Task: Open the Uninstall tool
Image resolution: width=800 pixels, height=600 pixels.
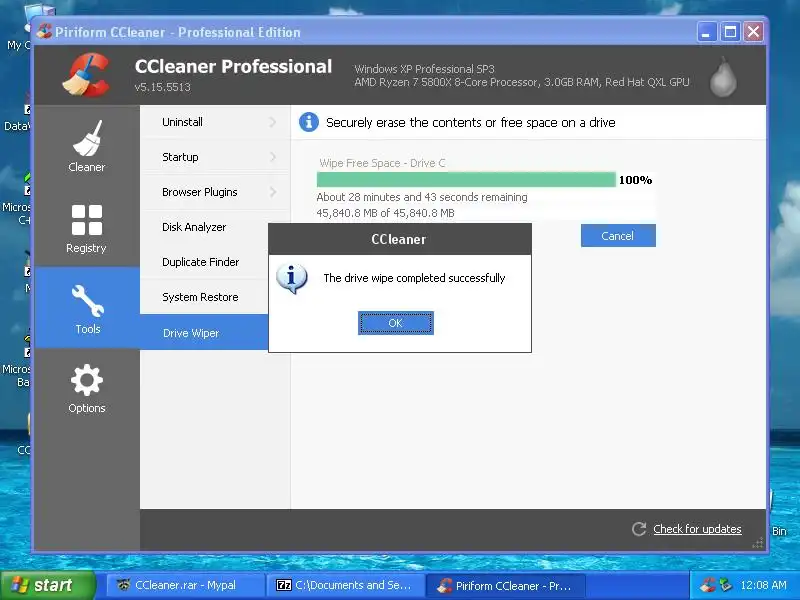Action: 214,122
